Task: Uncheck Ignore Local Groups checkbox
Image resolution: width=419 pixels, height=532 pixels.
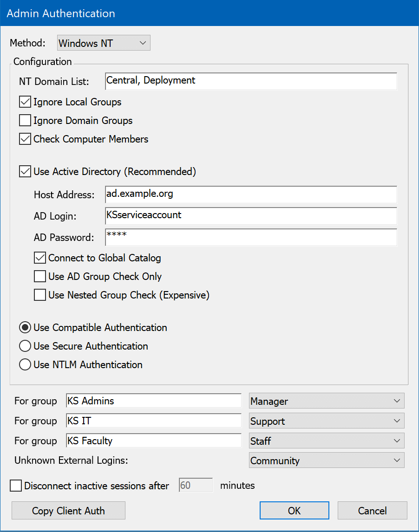Action: coord(25,102)
